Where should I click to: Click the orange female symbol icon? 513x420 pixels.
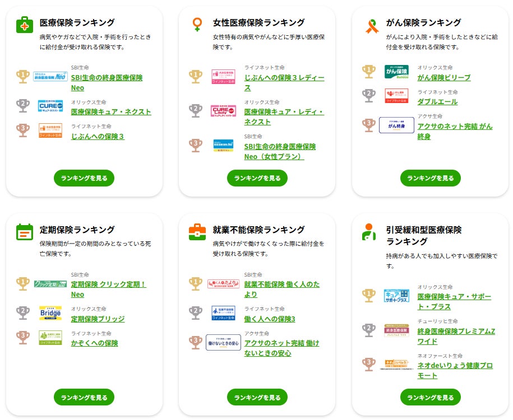pyautogui.click(x=197, y=24)
